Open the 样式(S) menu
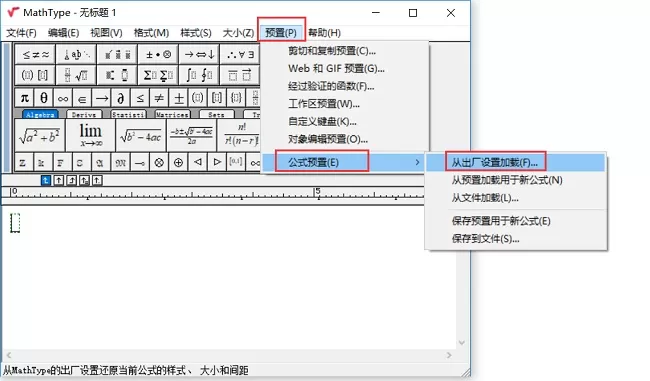This screenshot has width=650, height=381. 196,33
